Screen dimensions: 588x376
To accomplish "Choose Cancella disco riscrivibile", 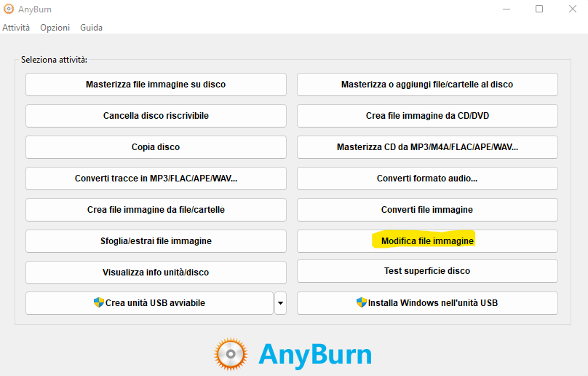I will (156, 116).
